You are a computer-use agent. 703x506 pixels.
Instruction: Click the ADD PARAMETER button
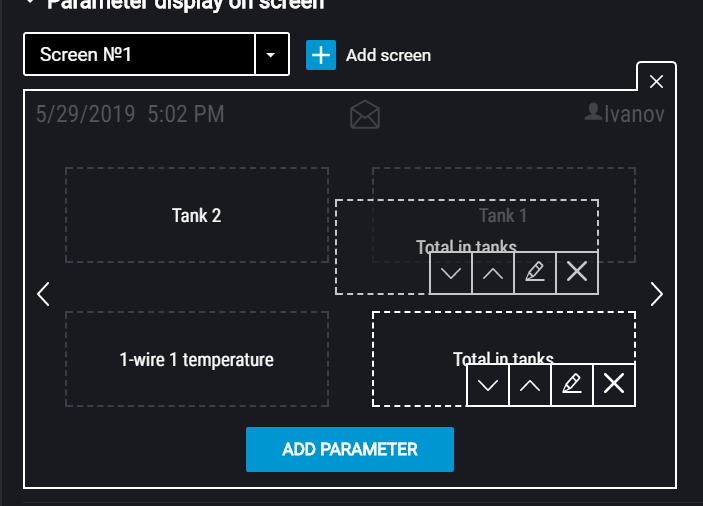tap(350, 449)
